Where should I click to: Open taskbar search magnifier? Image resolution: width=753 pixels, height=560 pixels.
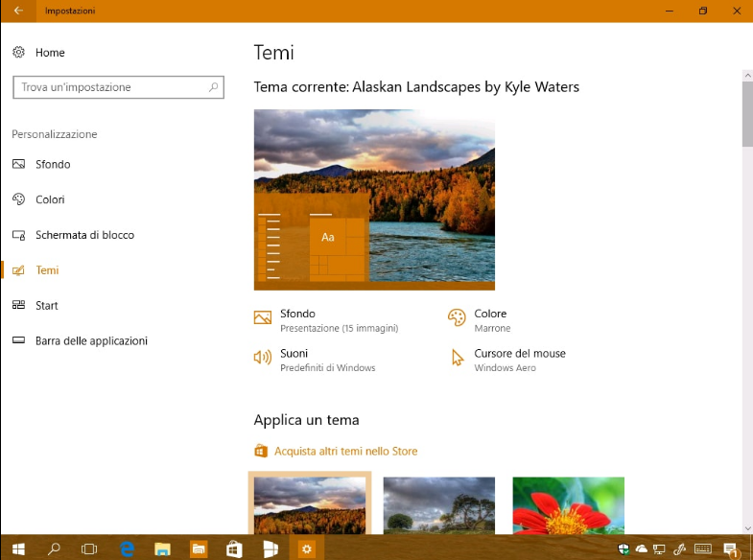(54, 548)
